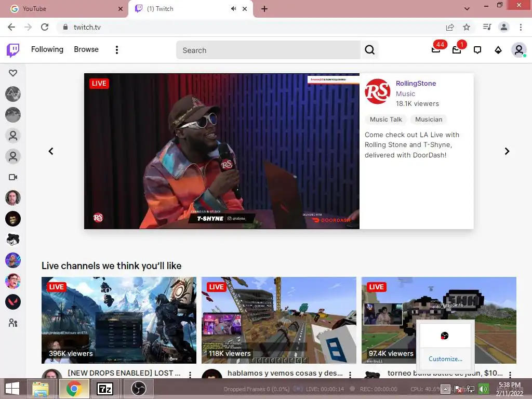The width and height of the screenshot is (532, 399).
Task: Switch to the YouTube tab
Action: [64, 9]
